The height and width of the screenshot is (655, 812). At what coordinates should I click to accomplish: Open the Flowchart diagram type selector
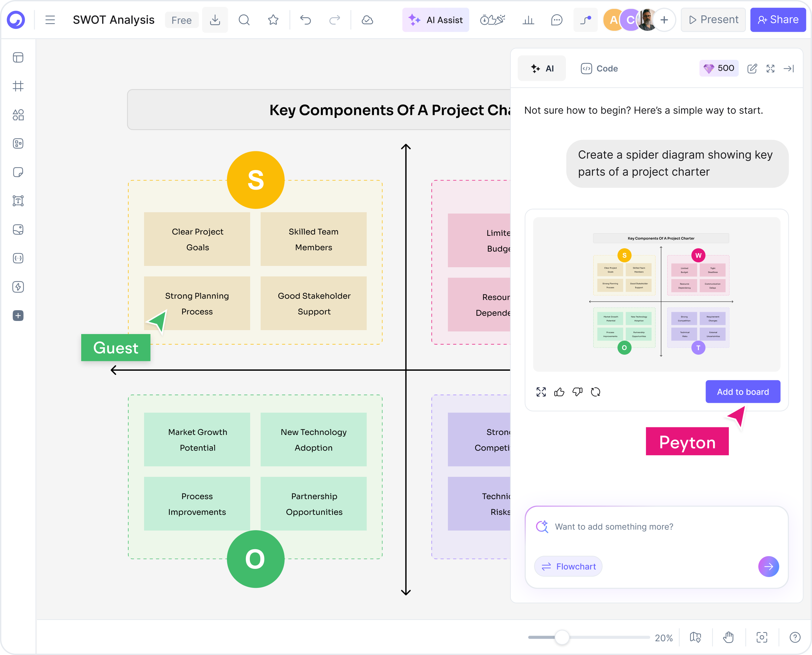(x=568, y=566)
